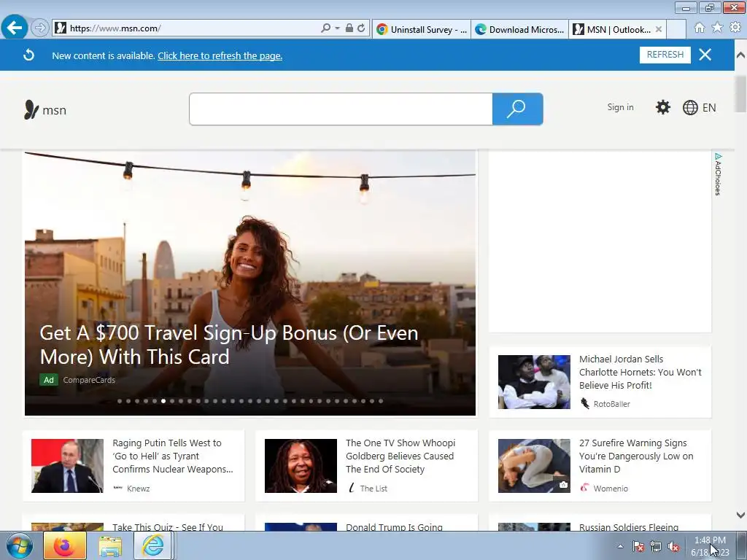Click the circular refresh icon in notification bar
Viewport: 747px width, 560px height.
[x=28, y=55]
